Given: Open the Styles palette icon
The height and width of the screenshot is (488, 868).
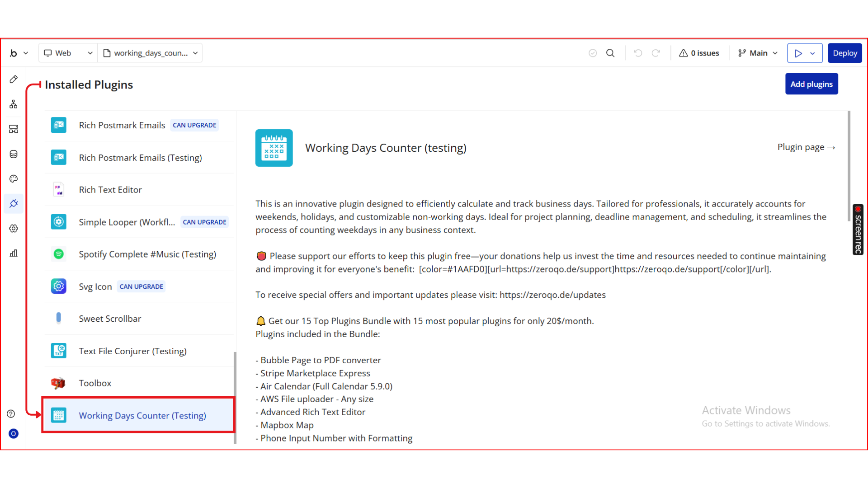Looking at the screenshot, I should [x=14, y=179].
